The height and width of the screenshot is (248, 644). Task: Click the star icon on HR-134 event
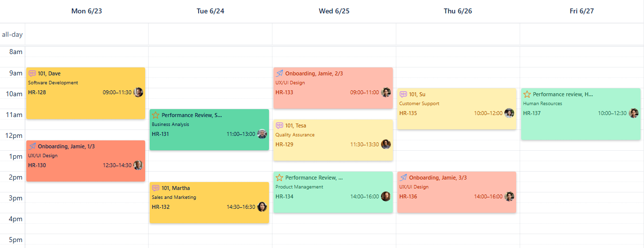coord(279,178)
